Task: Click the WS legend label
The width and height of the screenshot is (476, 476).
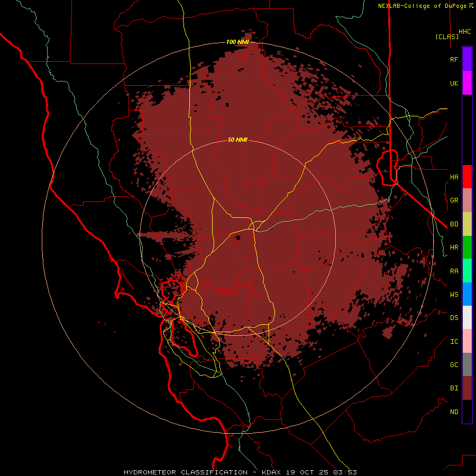Action: (x=454, y=294)
